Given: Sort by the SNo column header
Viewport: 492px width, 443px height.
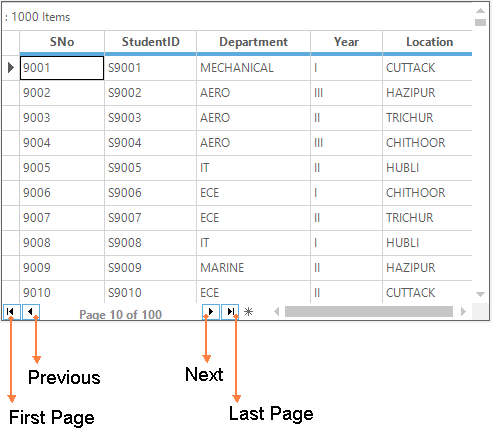Looking at the screenshot, I should 62,42.
